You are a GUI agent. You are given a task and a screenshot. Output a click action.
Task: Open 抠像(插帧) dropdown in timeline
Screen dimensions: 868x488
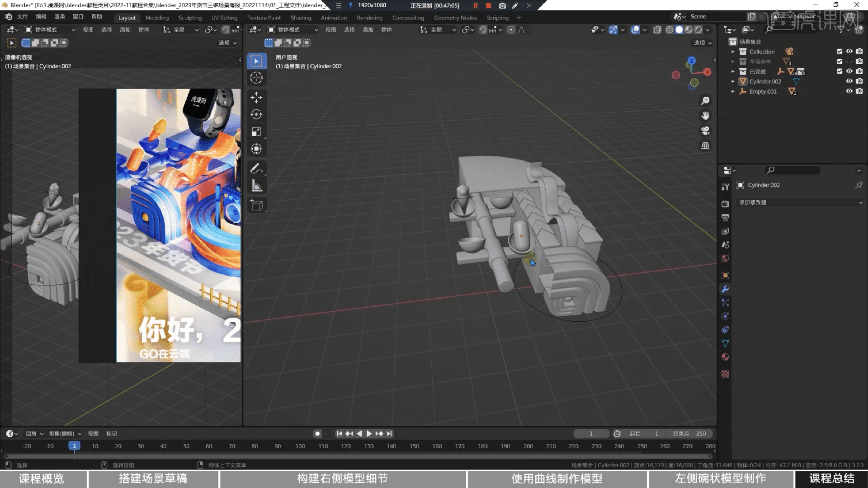[x=65, y=434]
